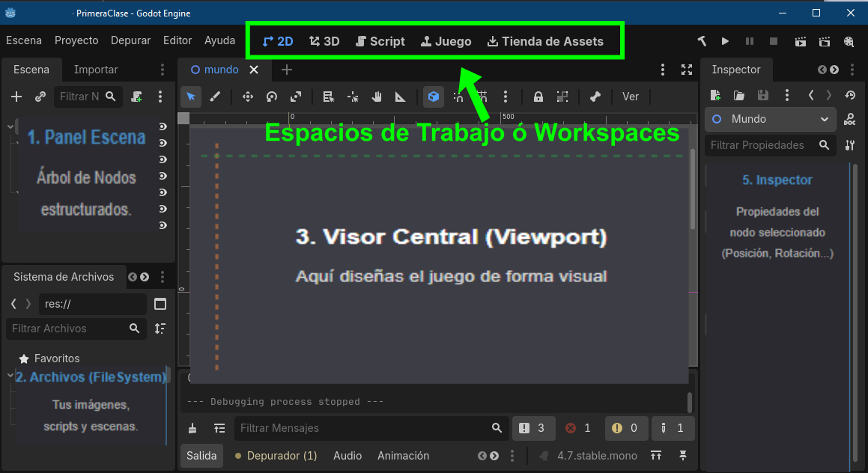Sort files in the FileSystem dock
This screenshot has width=868, height=473.
pyautogui.click(x=160, y=329)
